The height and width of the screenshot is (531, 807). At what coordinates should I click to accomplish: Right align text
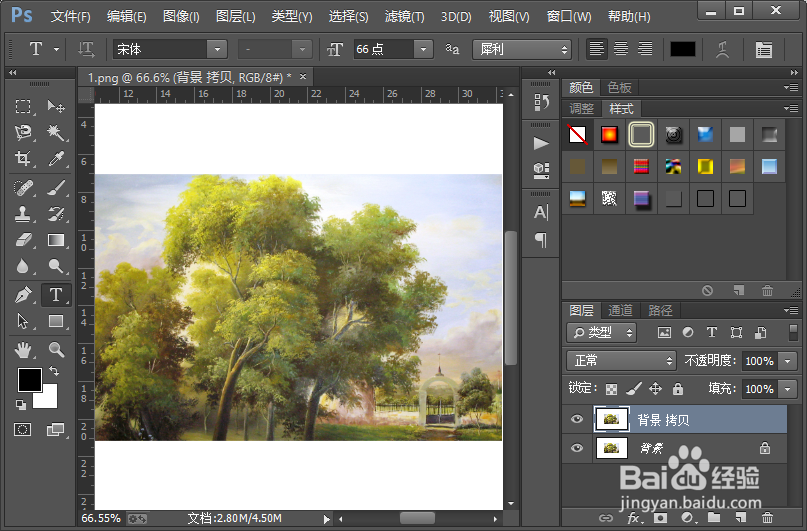(645, 49)
